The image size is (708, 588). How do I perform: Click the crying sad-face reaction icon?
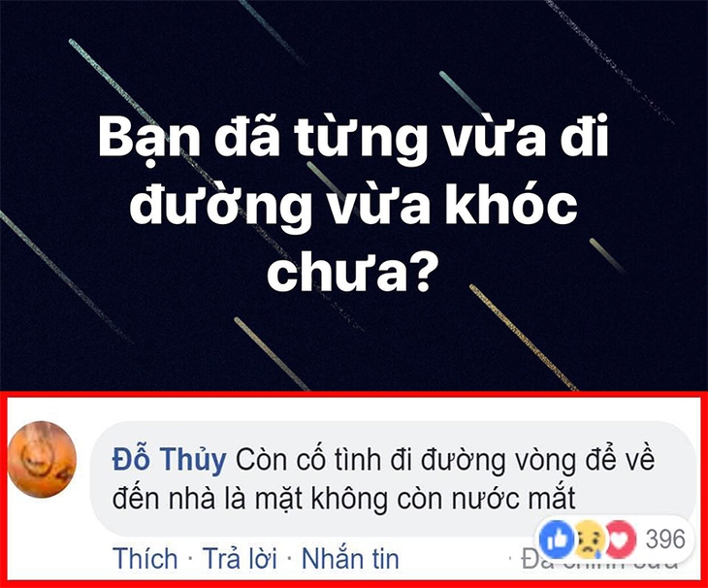(x=590, y=539)
